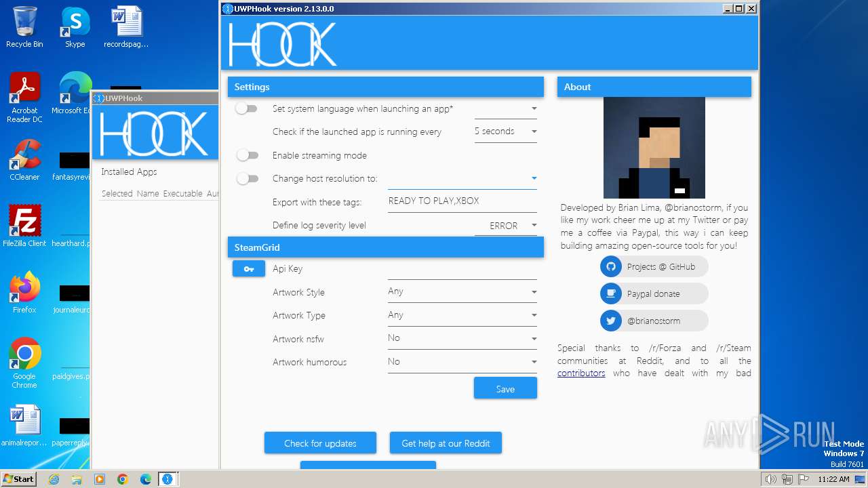Viewport: 868px width, 488px height.
Task: Open Edge from the taskbar
Action: [x=146, y=479]
